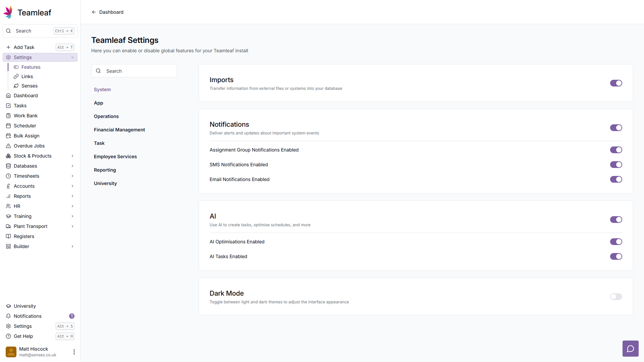
Task: Select the Financial Management settings category
Action: tap(119, 130)
